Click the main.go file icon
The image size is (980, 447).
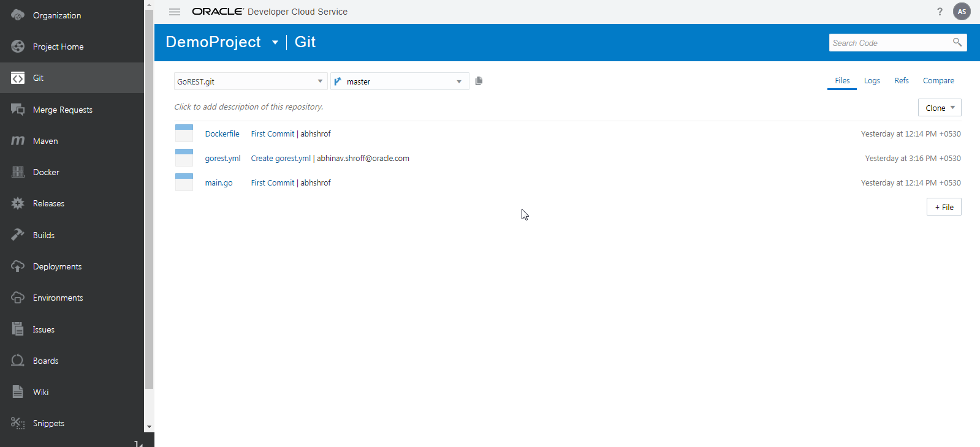click(x=184, y=182)
